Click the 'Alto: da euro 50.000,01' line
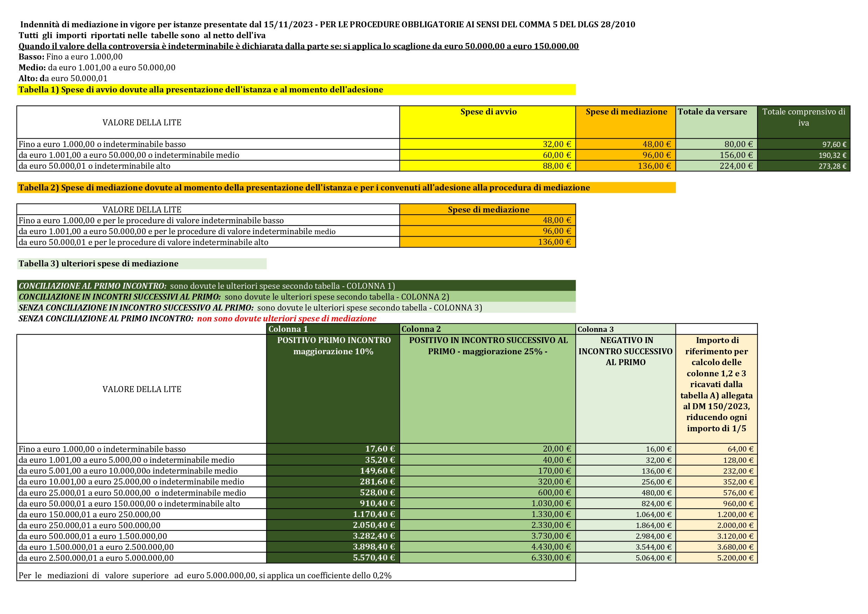The image size is (868, 614). click(x=63, y=78)
